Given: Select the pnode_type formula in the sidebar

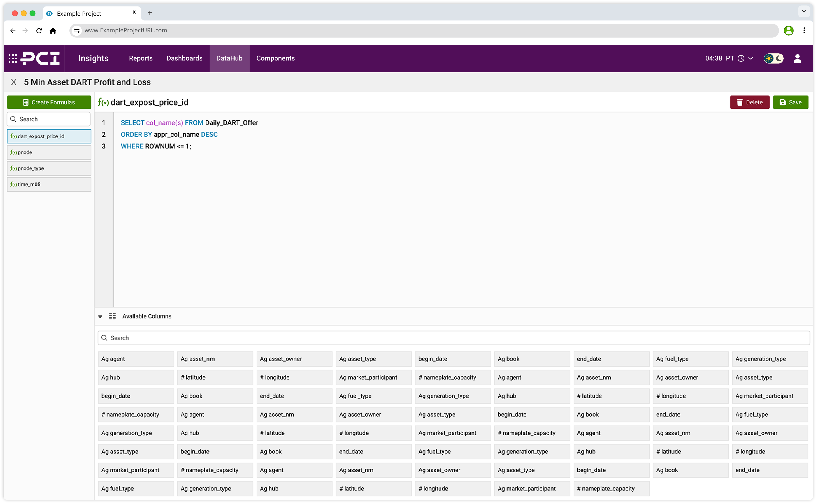Looking at the screenshot, I should [49, 168].
